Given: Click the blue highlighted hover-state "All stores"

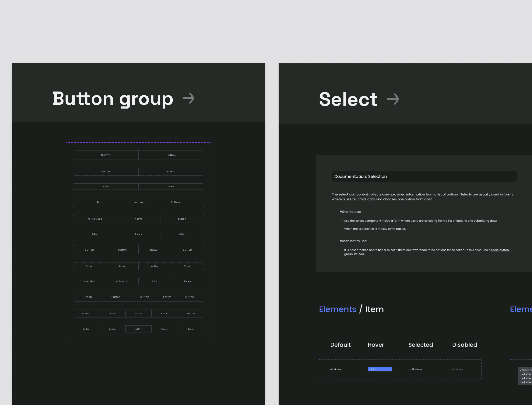Looking at the screenshot, I should pyautogui.click(x=380, y=369).
